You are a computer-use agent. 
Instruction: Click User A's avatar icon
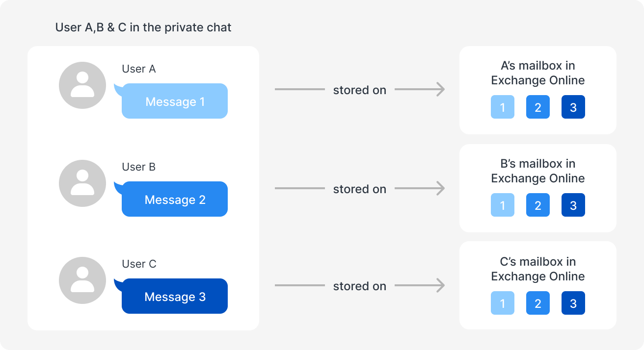click(x=82, y=85)
